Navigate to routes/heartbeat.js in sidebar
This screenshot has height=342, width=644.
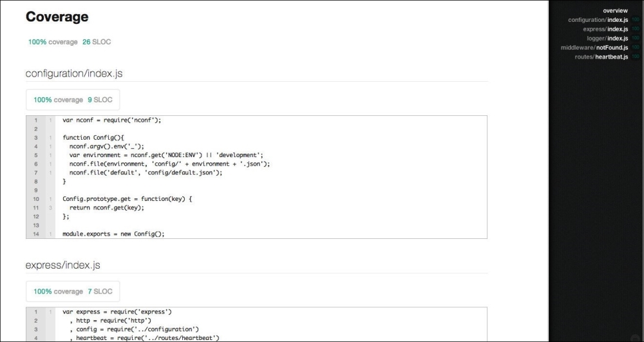pos(601,57)
